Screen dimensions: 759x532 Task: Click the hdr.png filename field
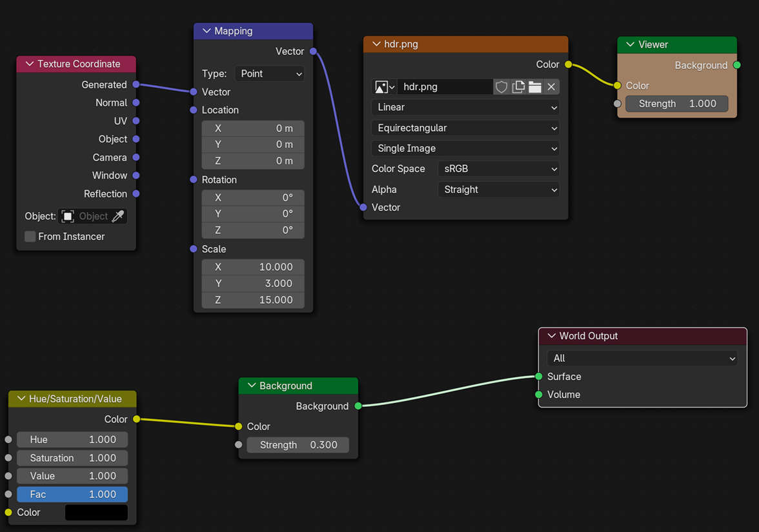pyautogui.click(x=445, y=86)
